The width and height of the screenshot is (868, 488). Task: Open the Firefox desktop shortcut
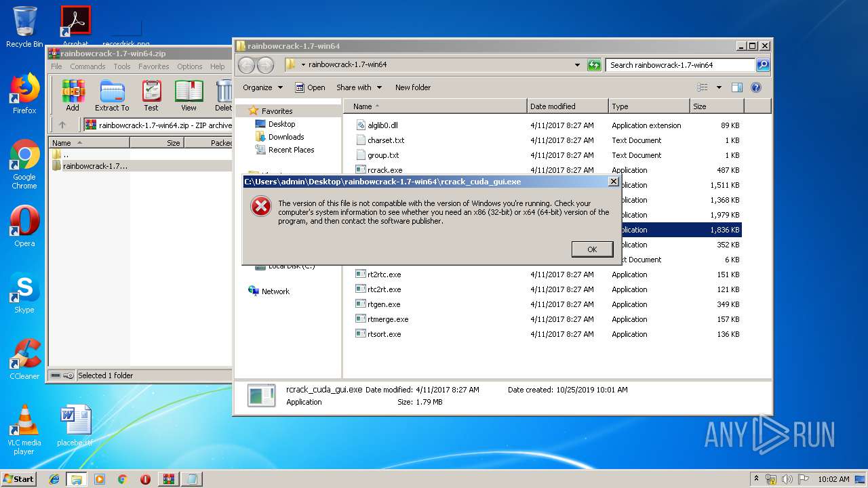(24, 94)
